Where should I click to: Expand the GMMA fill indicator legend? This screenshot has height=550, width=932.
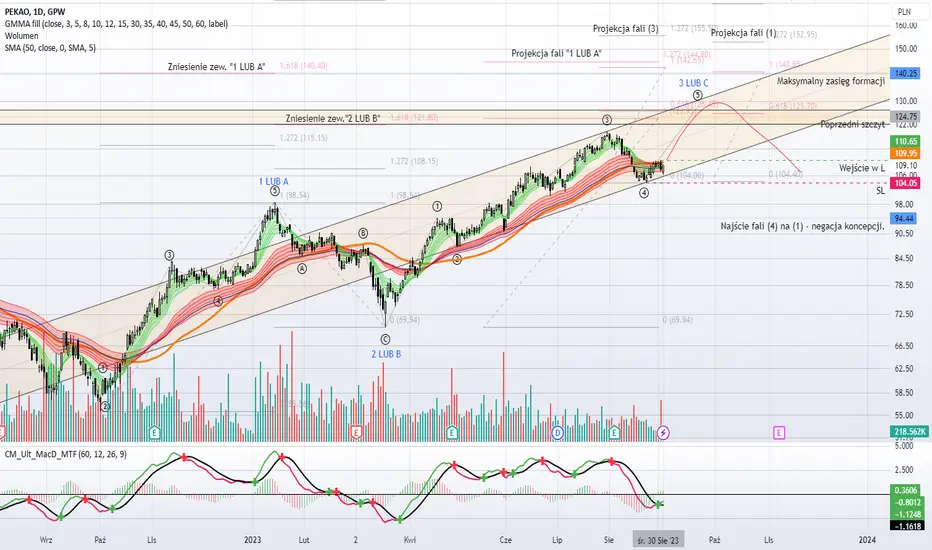click(x=116, y=24)
